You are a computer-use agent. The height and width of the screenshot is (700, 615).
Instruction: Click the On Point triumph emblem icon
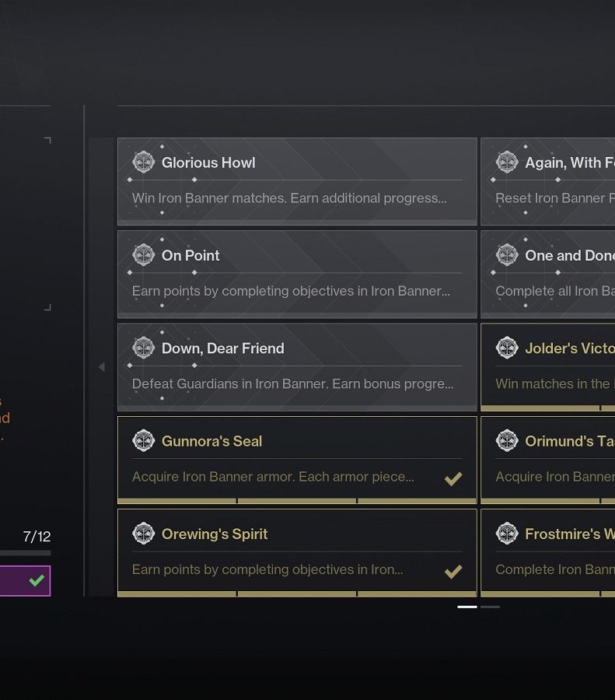(x=143, y=255)
